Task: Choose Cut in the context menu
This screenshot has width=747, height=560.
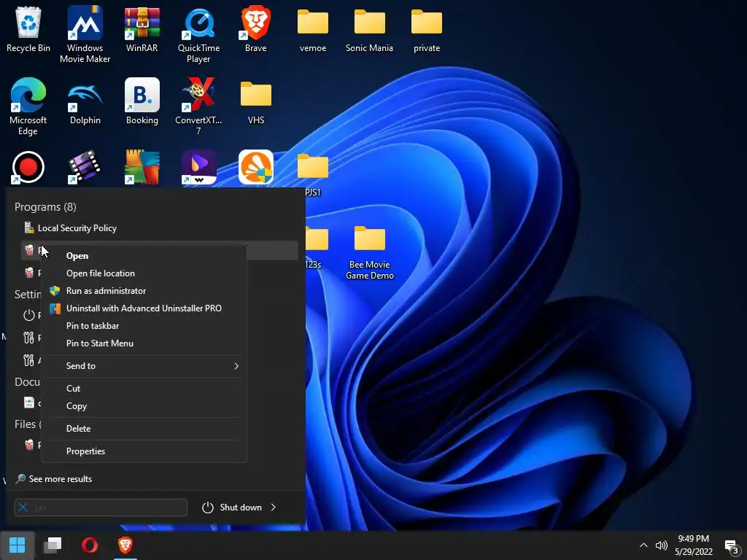Action: tap(144, 389)
